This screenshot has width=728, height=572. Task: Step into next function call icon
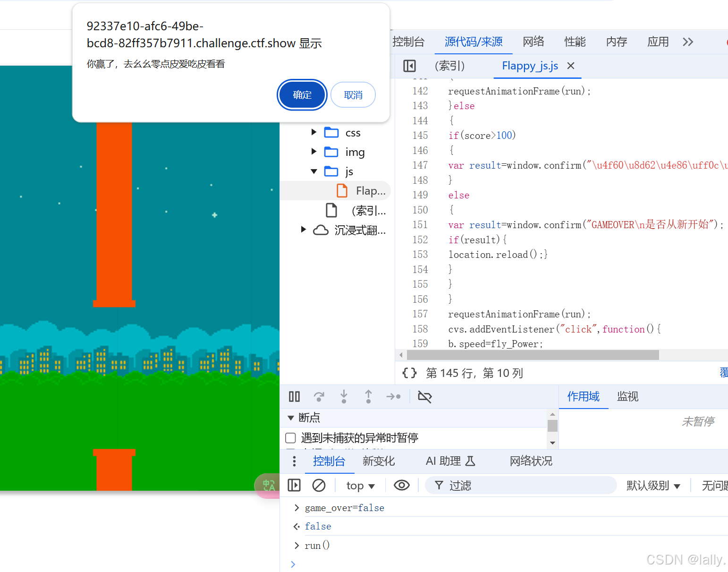pos(344,397)
